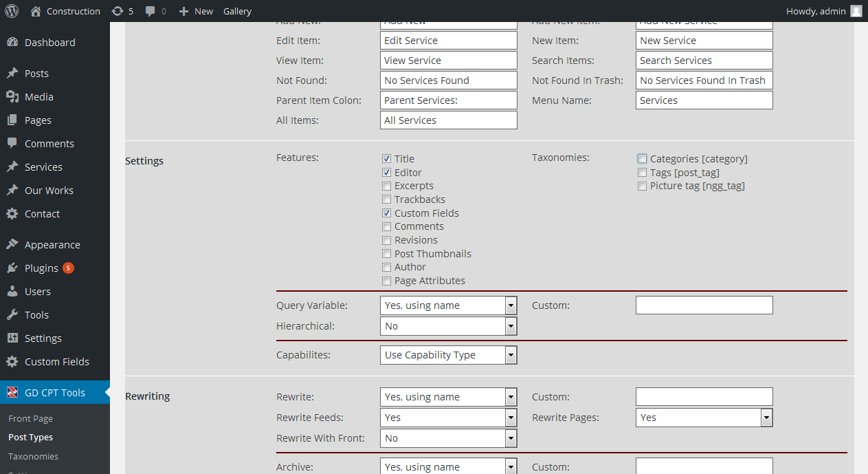Open the updates icon showing 5
The height and width of the screenshot is (474, 868).
click(118, 11)
